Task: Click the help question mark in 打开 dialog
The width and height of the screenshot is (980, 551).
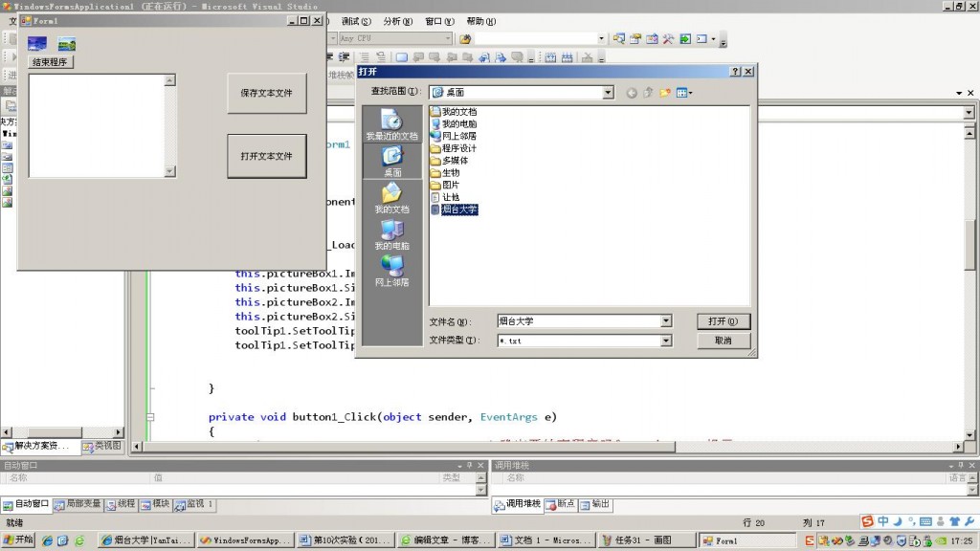Action: pyautogui.click(x=736, y=72)
